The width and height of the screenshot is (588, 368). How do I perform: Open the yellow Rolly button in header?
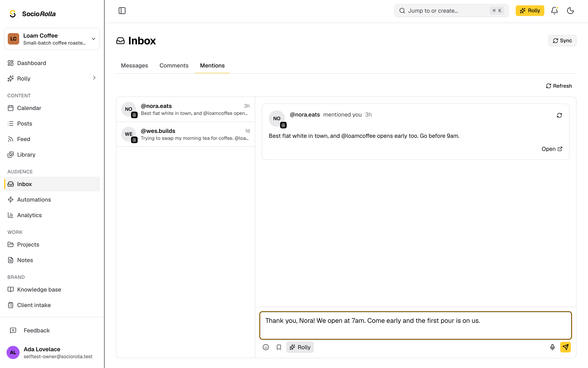(530, 11)
